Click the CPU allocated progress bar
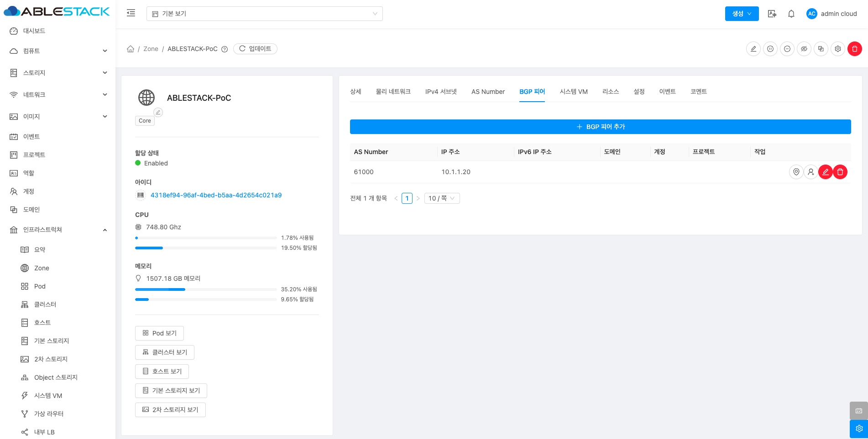 pos(206,248)
